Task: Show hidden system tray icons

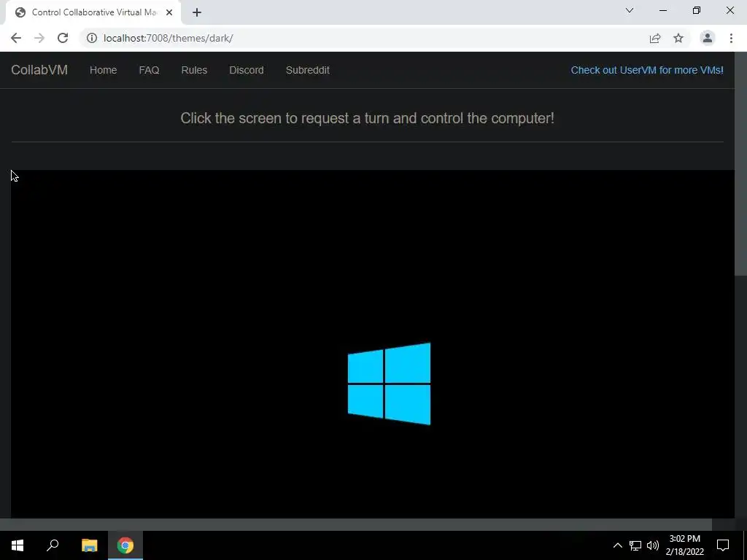Action: click(x=617, y=545)
